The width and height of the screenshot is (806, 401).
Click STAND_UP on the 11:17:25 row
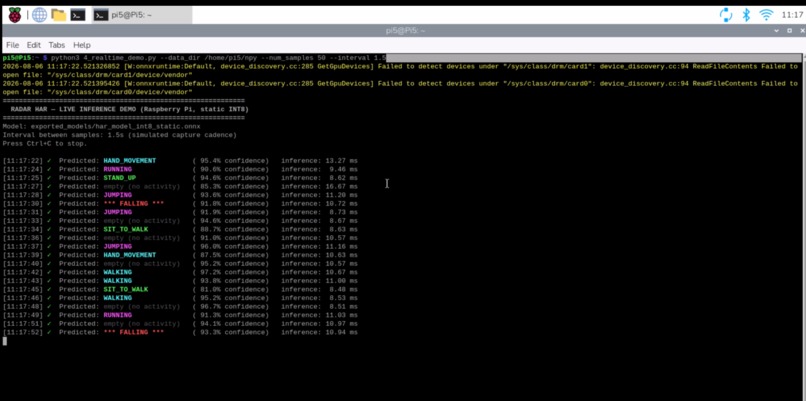119,178
